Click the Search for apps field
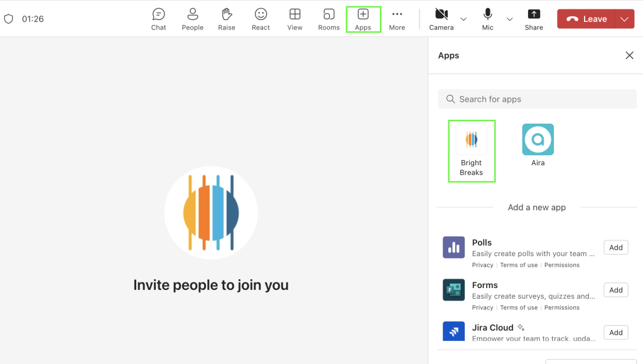The height and width of the screenshot is (364, 643). 538,99
